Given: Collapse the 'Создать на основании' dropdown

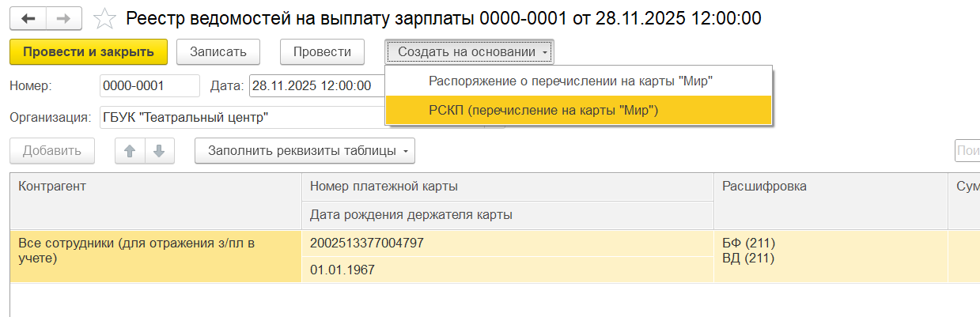Looking at the screenshot, I should tap(470, 51).
